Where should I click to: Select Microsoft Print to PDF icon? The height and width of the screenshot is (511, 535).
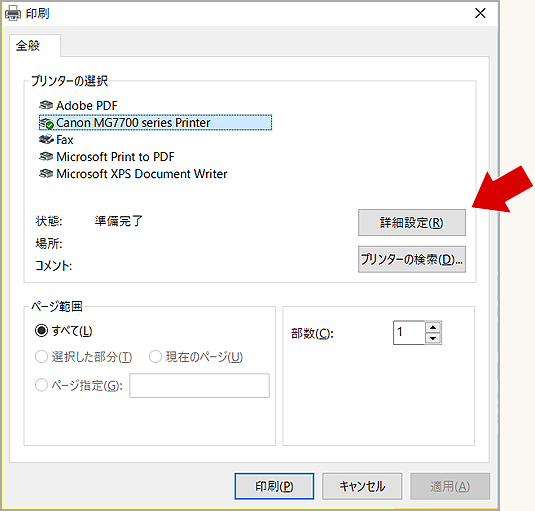46,156
